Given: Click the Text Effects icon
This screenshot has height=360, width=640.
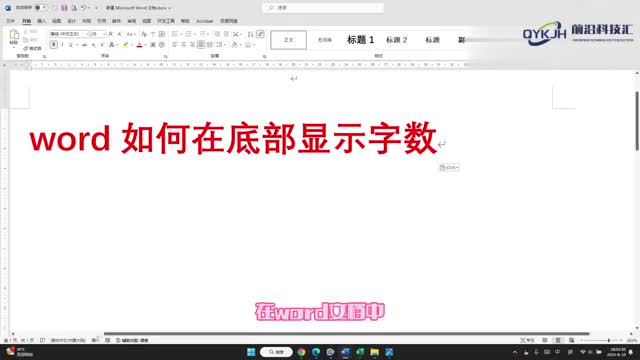Looking at the screenshot, I should [x=111, y=45].
